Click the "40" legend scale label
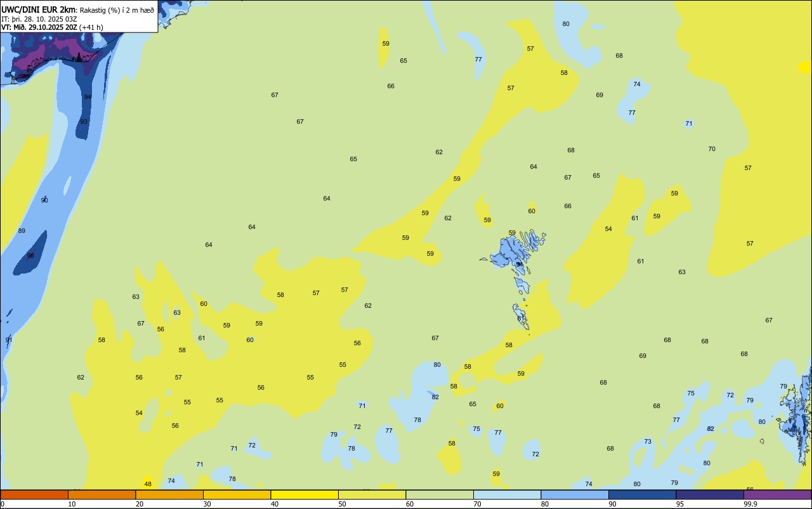This screenshot has height=509, width=812. pyautogui.click(x=274, y=504)
